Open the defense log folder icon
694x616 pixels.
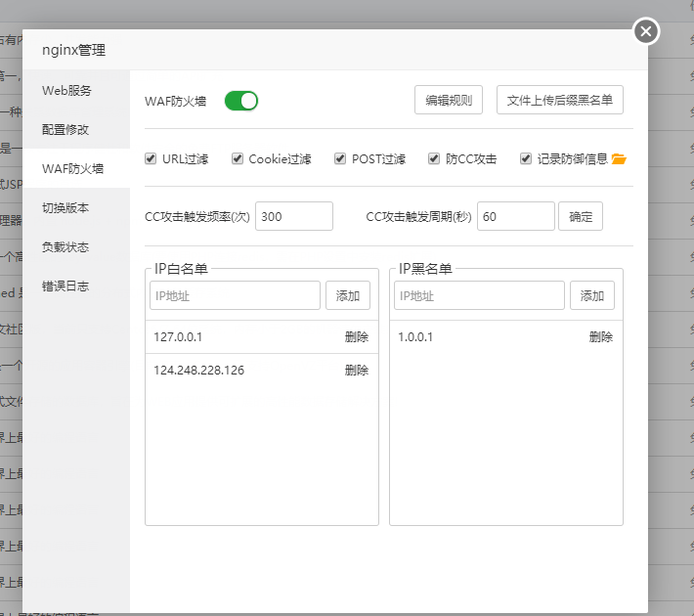coord(619,159)
